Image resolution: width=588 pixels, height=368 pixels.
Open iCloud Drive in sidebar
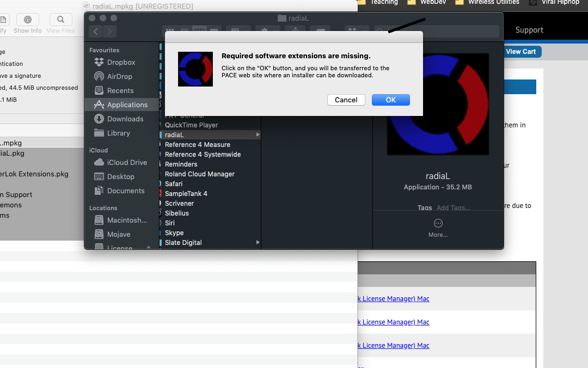point(120,162)
